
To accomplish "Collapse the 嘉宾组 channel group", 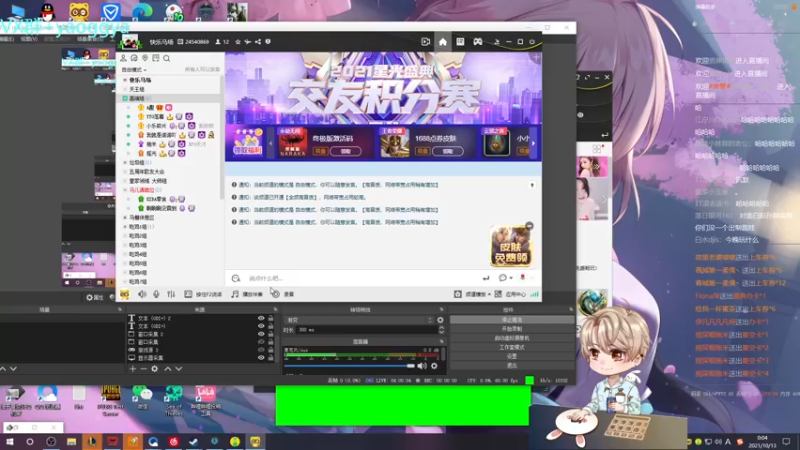I will click(x=125, y=98).
